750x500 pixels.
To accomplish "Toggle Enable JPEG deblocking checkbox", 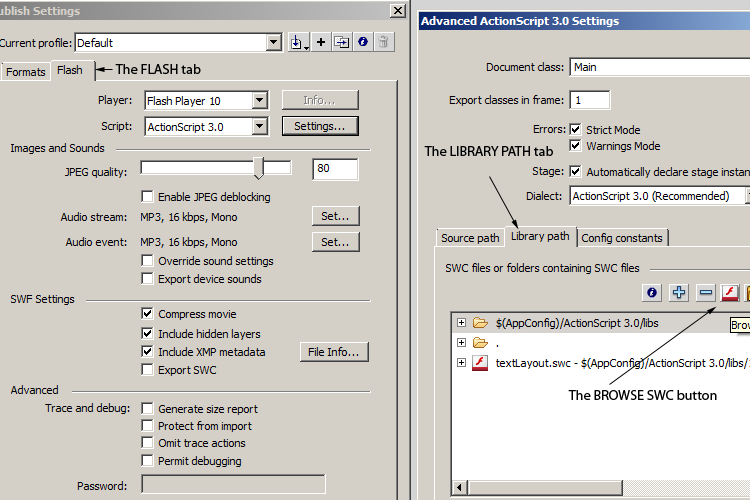I will coord(147,197).
